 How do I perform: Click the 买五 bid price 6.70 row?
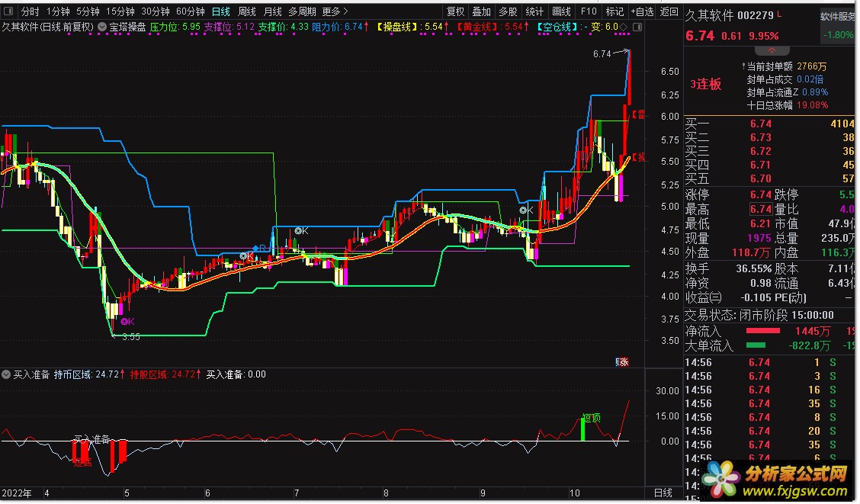pos(769,178)
